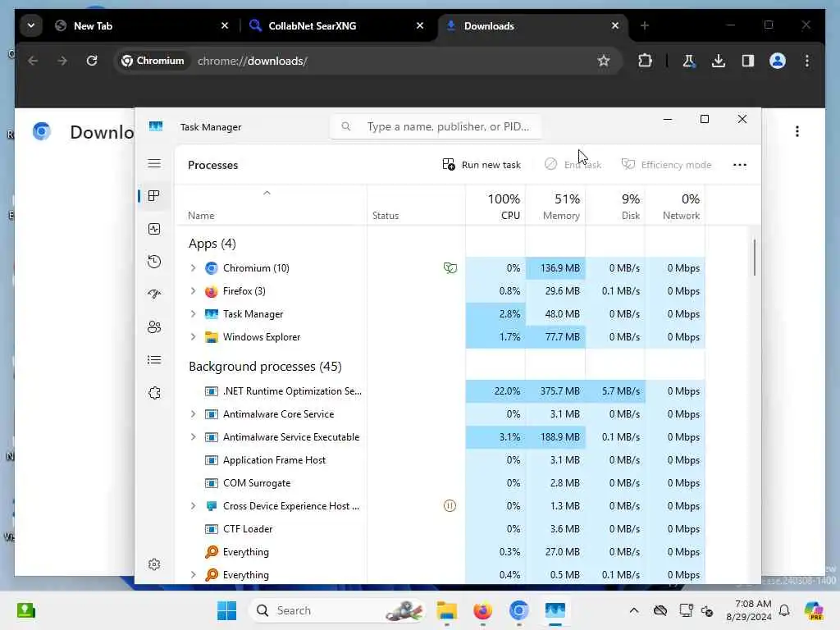
Task: Toggle Chromium side panel icon
Action: click(748, 61)
